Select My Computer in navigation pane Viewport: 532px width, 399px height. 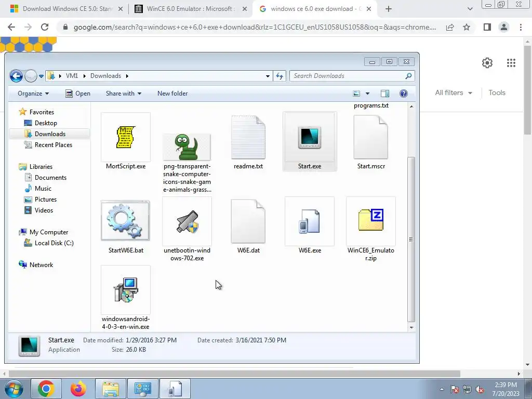[x=48, y=232]
